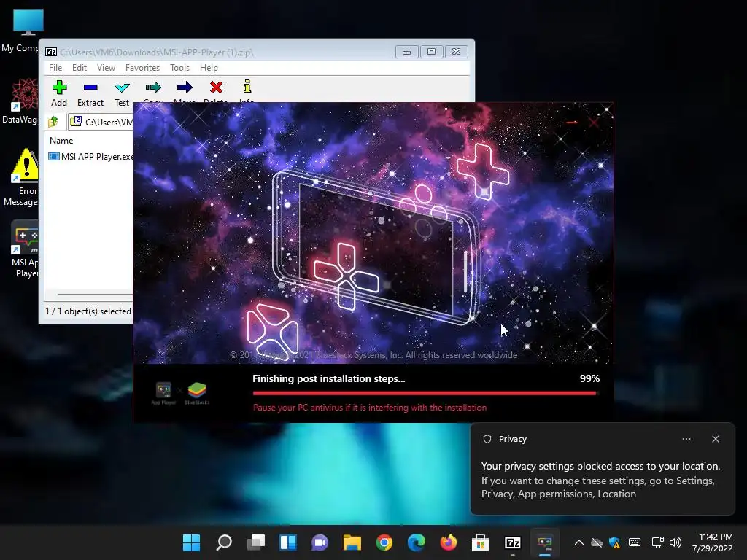Click the BlueStacks logo in installer
This screenshot has width=747, height=560.
[x=197, y=393]
